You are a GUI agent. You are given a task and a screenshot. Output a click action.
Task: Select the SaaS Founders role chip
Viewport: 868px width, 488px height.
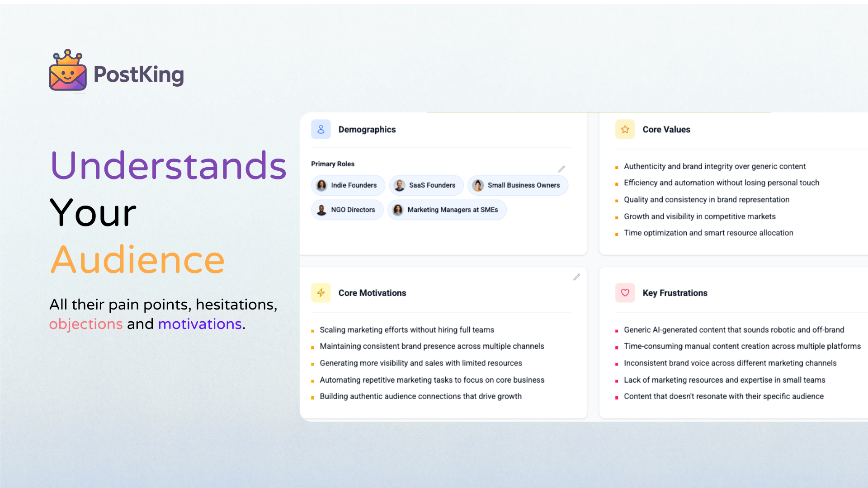[x=426, y=185]
